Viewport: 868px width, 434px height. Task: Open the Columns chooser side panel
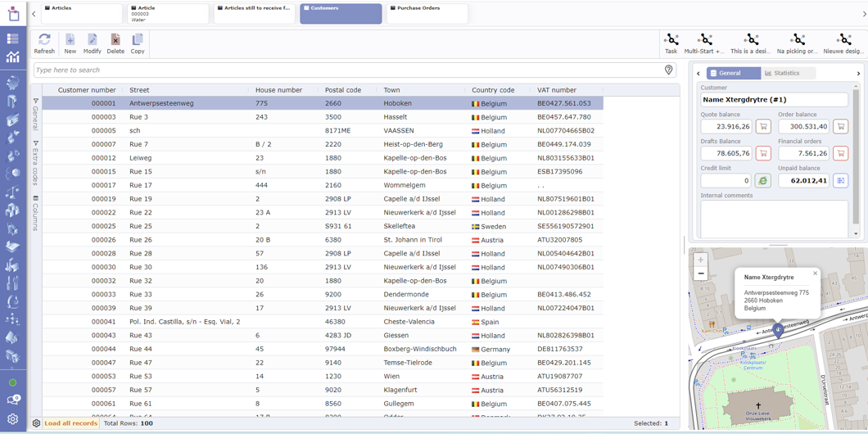click(x=36, y=213)
